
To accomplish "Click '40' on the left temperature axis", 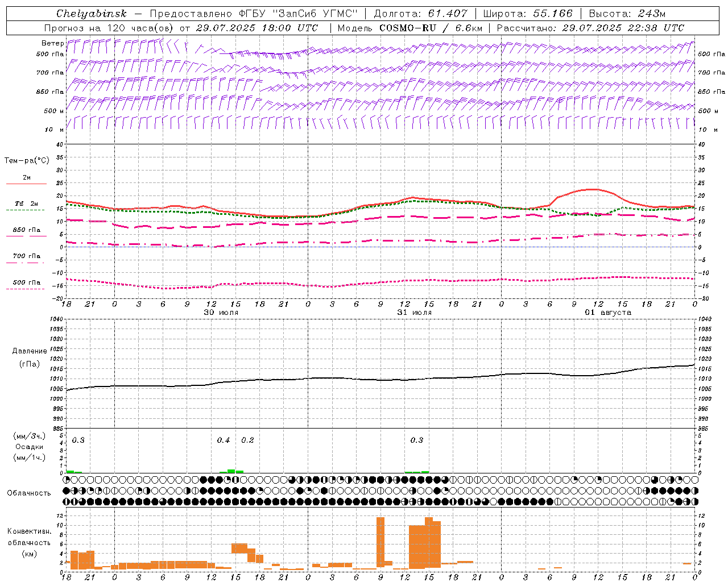I will pyautogui.click(x=59, y=145).
